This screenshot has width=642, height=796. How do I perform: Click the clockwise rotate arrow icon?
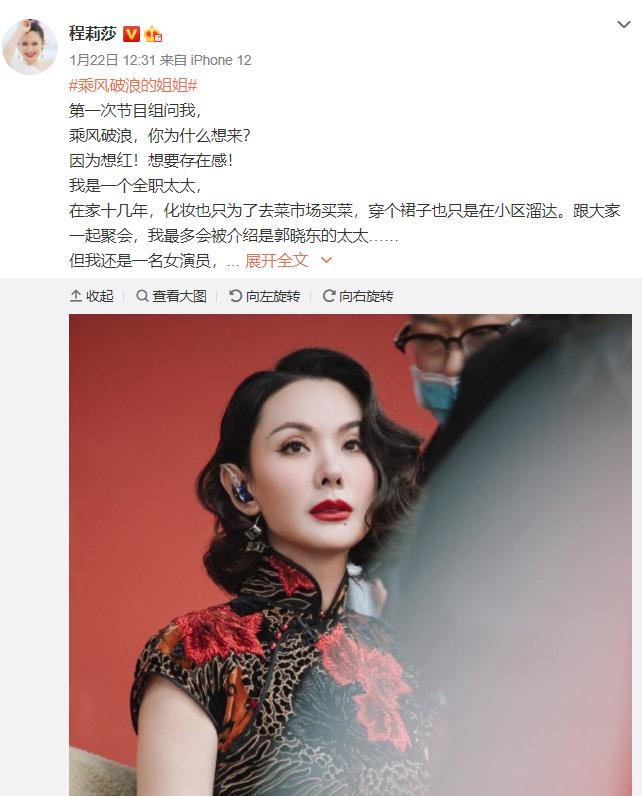[328, 295]
